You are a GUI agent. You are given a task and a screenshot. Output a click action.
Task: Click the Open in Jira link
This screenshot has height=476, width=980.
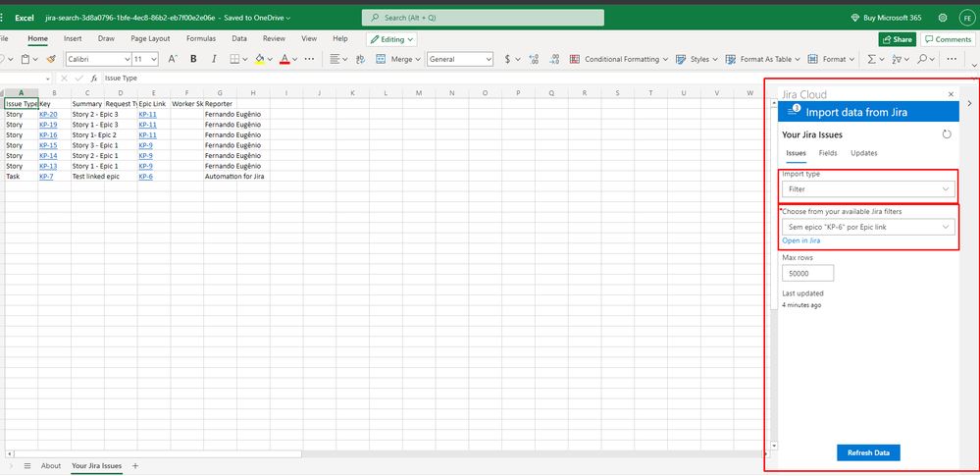click(801, 240)
